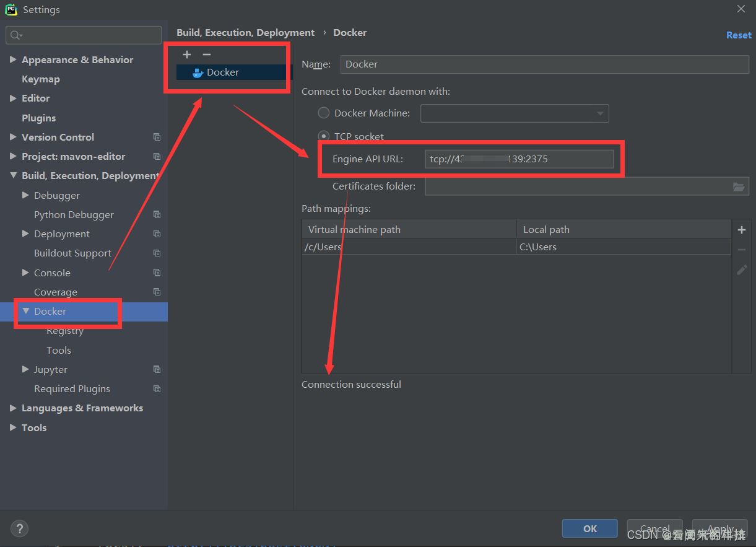Click the plus icon to add Docker configuration
This screenshot has height=547, width=756.
[x=187, y=55]
